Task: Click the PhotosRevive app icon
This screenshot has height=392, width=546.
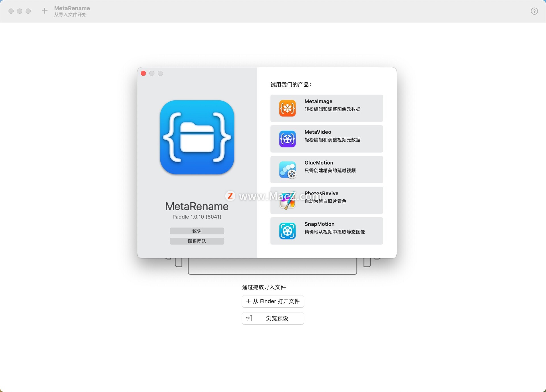Action: pyautogui.click(x=287, y=200)
